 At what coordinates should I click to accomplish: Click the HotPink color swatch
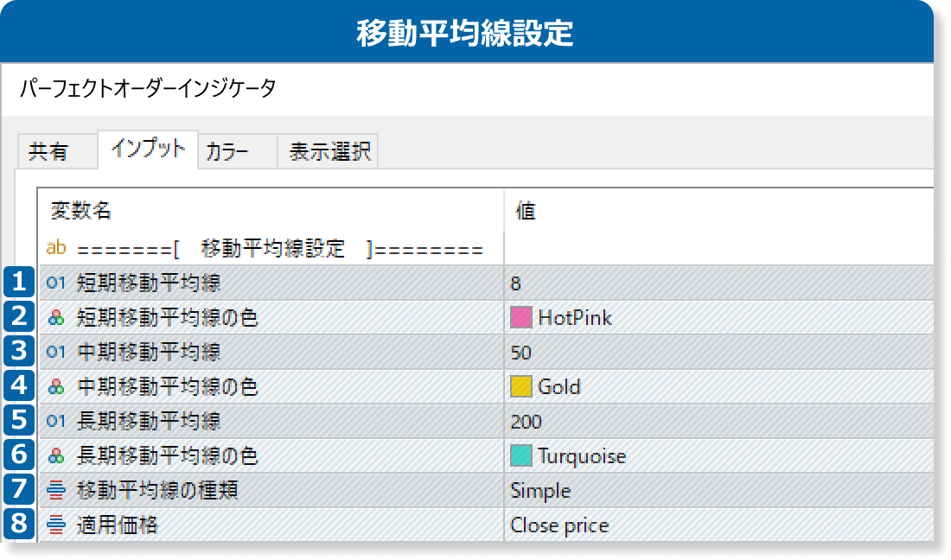click(x=520, y=318)
